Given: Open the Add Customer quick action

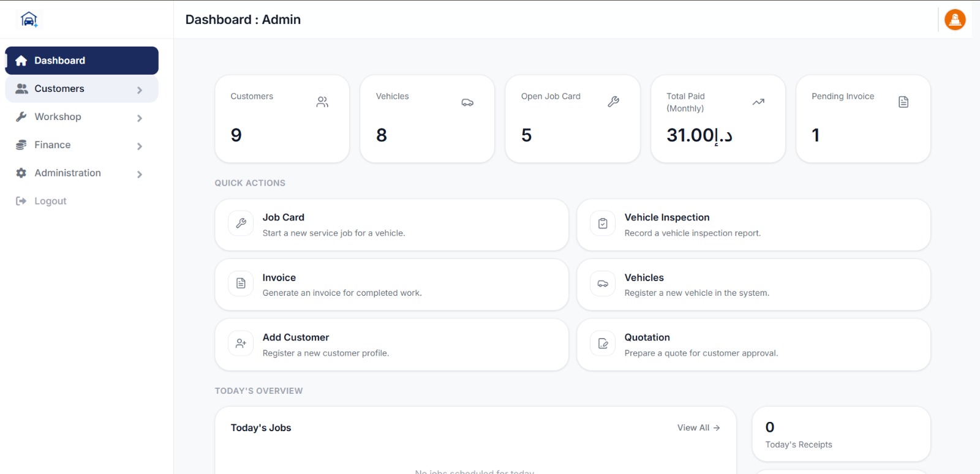Looking at the screenshot, I should 391,345.
